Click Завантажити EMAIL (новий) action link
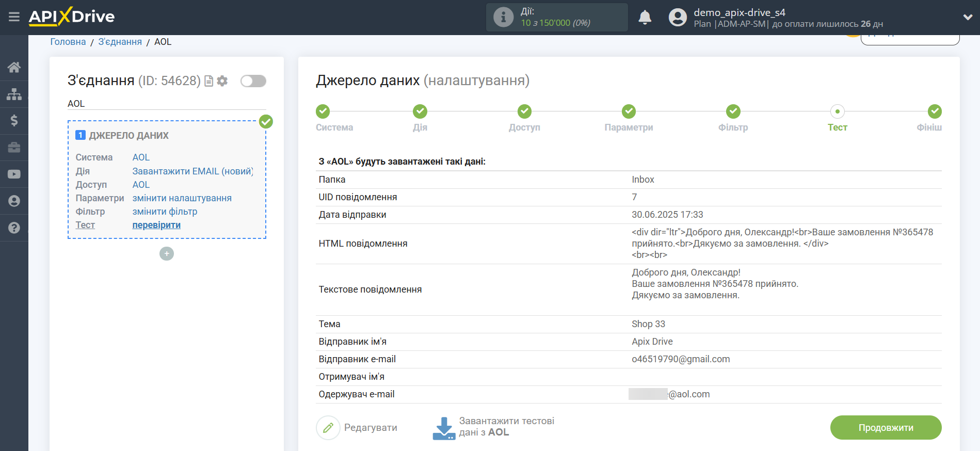The height and width of the screenshot is (451, 980). [192, 171]
